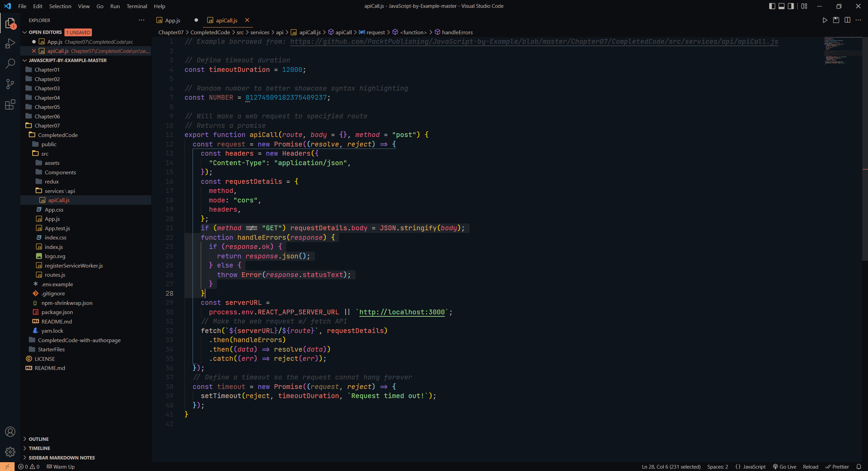This screenshot has width=868, height=471.
Task: Open the File menu
Action: coord(22,6)
